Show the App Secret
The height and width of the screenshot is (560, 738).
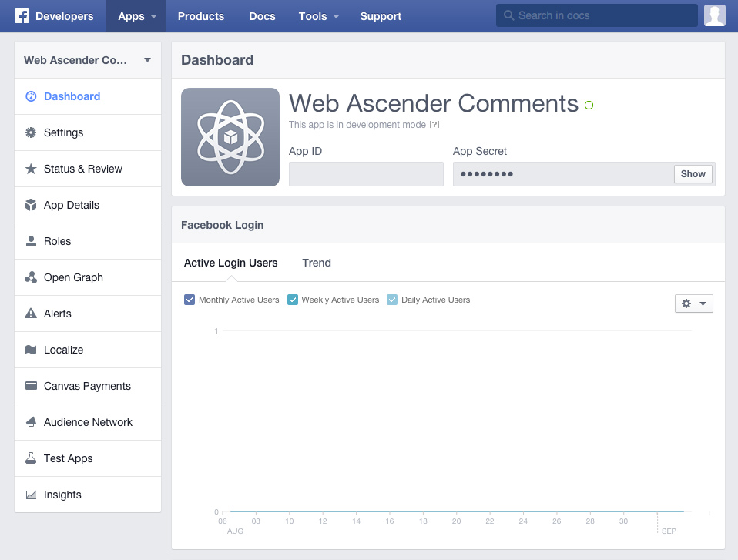click(x=693, y=174)
